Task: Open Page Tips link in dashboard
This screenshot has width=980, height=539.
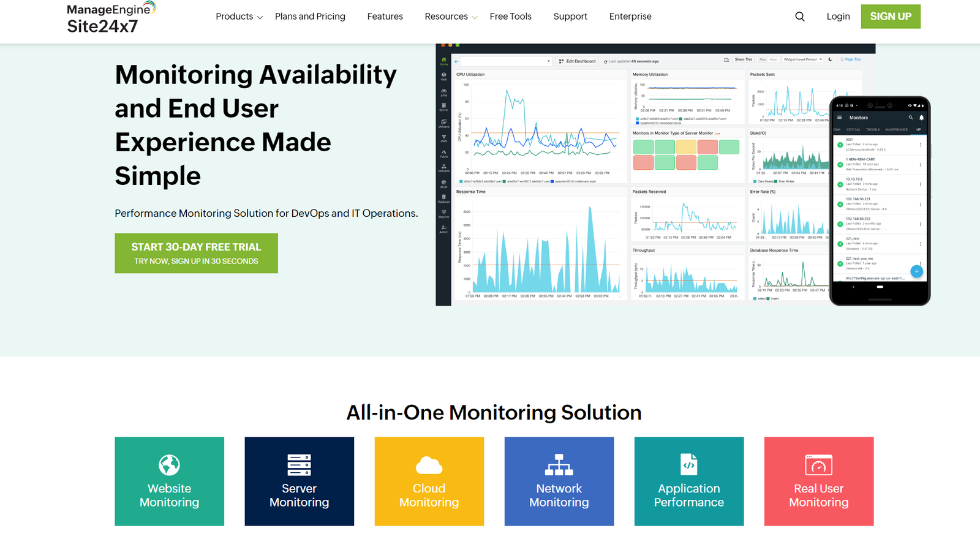Action: click(x=851, y=59)
